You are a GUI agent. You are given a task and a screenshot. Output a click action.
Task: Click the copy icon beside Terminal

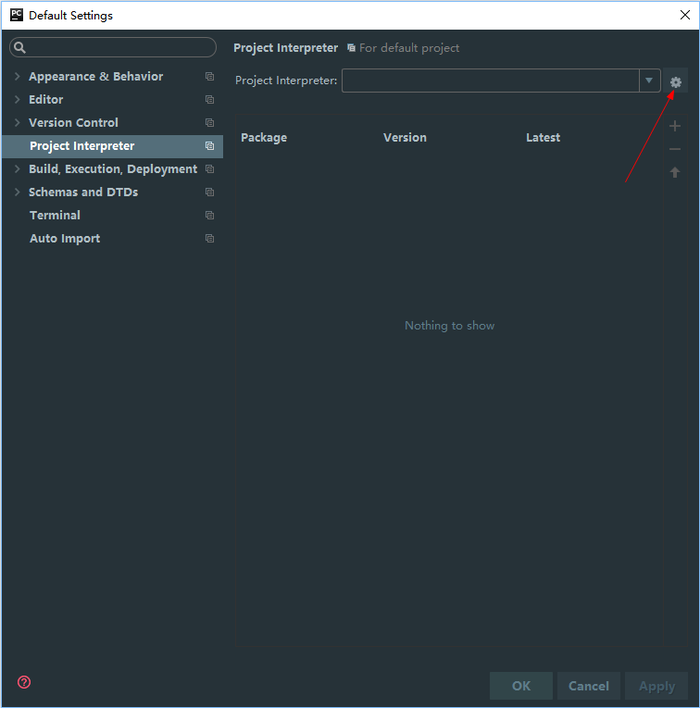click(x=209, y=216)
